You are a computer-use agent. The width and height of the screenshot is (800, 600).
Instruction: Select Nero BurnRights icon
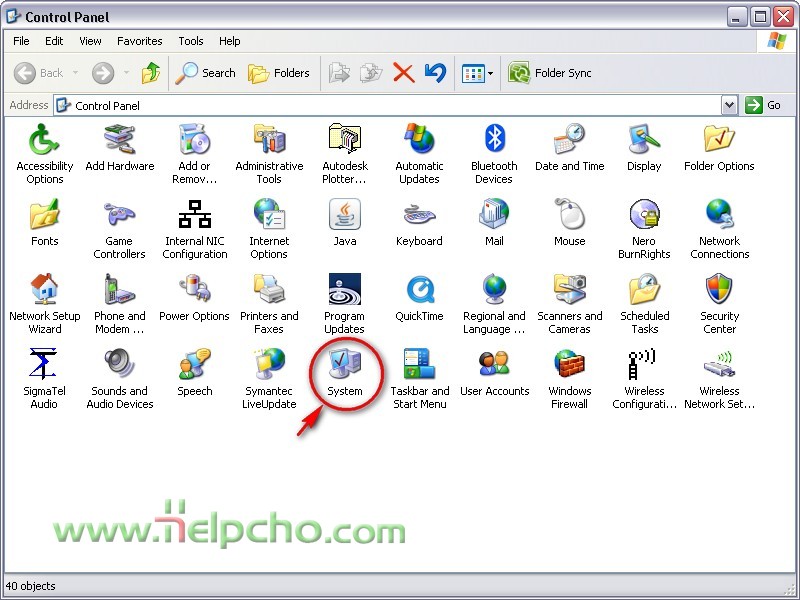[644, 229]
